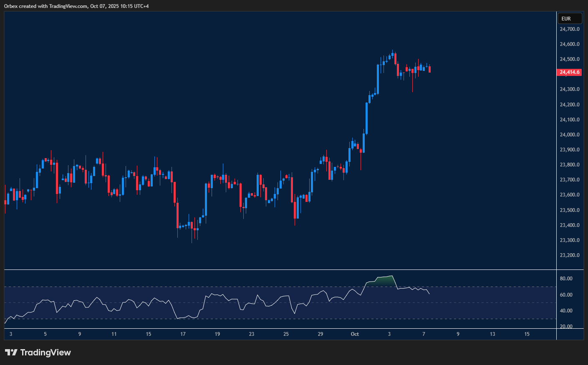Viewport: 588px width, 365px height.
Task: Click the 40.00 level on the RSI scale
Action: point(566,311)
